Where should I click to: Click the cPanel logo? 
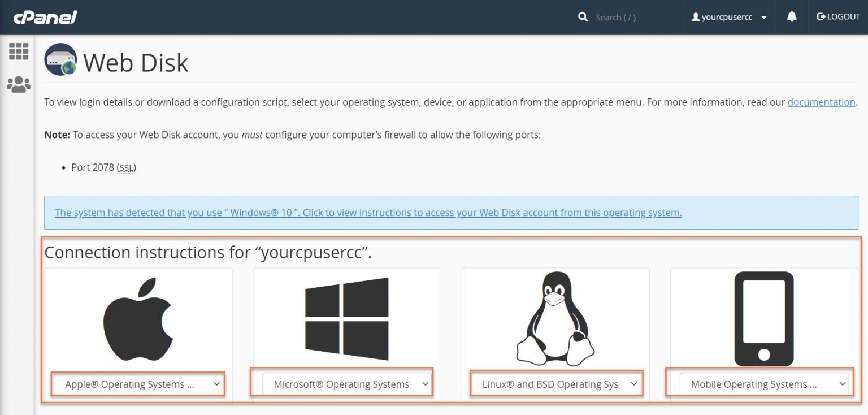point(45,17)
